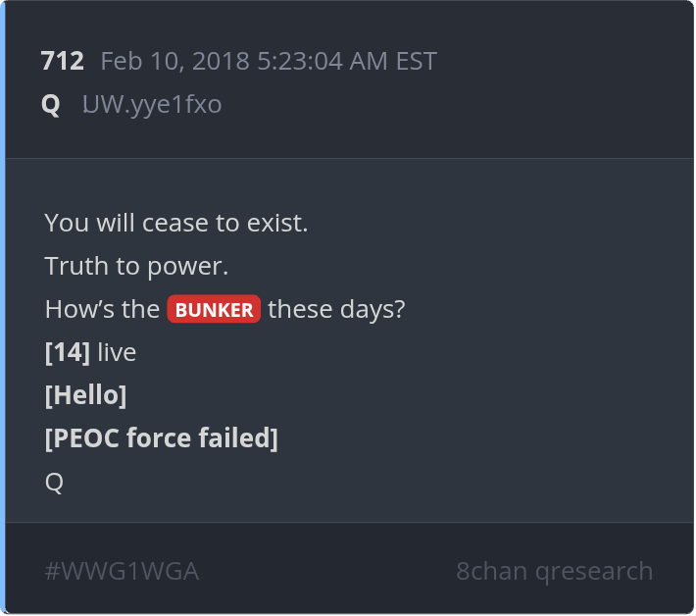Click empty footer space between hashtag and source
The width and height of the screenshot is (696, 616).
323,571
